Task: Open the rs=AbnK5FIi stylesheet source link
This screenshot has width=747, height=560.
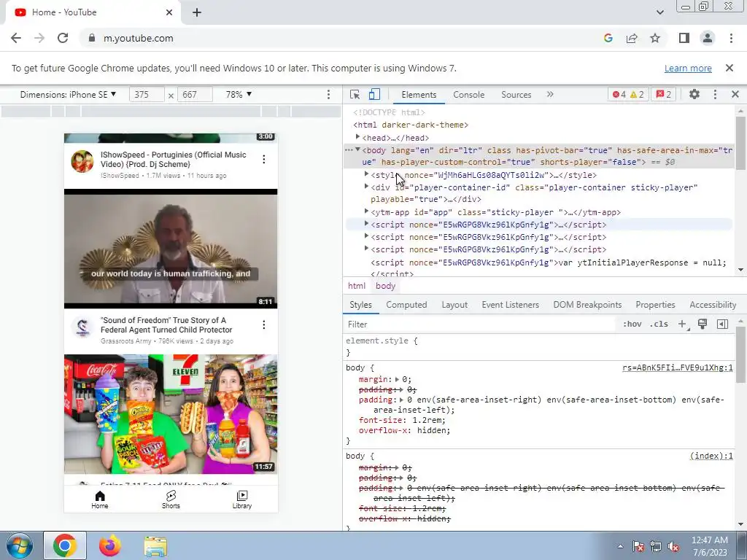Action: click(x=678, y=367)
